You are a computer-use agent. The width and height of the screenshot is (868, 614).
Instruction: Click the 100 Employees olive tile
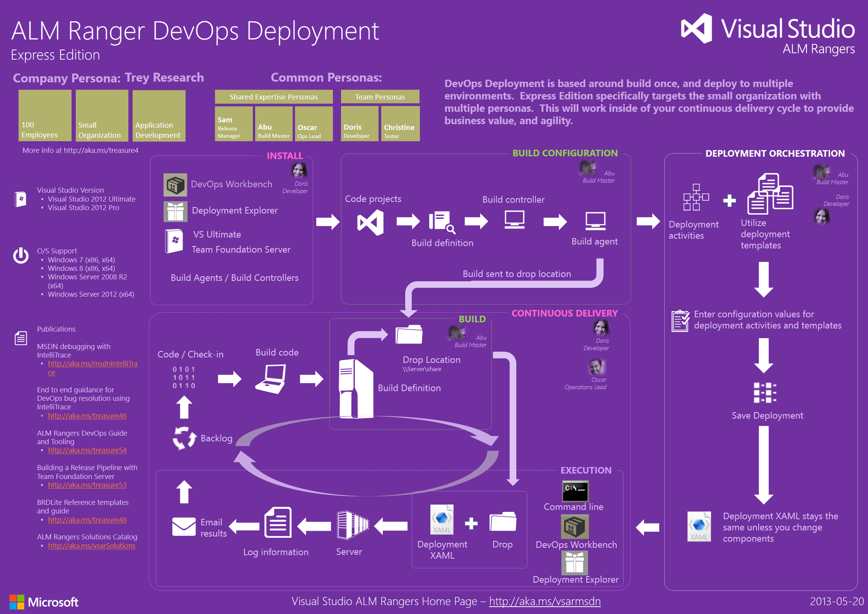tap(45, 115)
